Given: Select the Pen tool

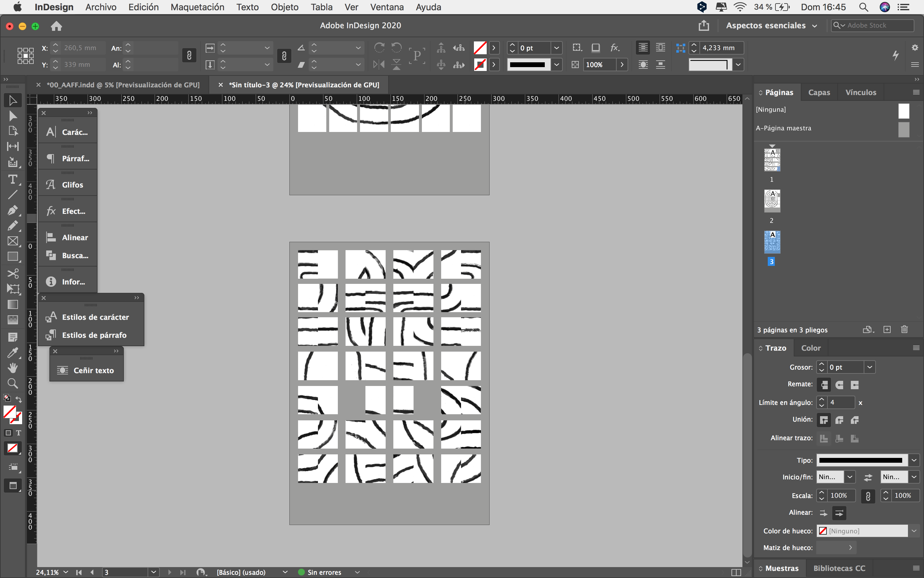Looking at the screenshot, I should point(13,210).
